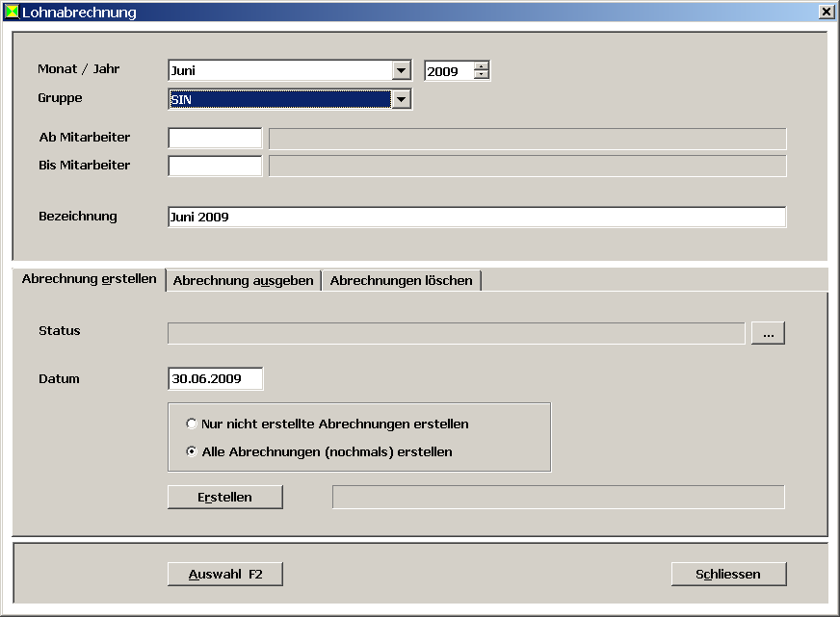Viewport: 840px width, 617px height.
Task: Click the Bis Mitarbeiter input field
Action: pos(215,166)
